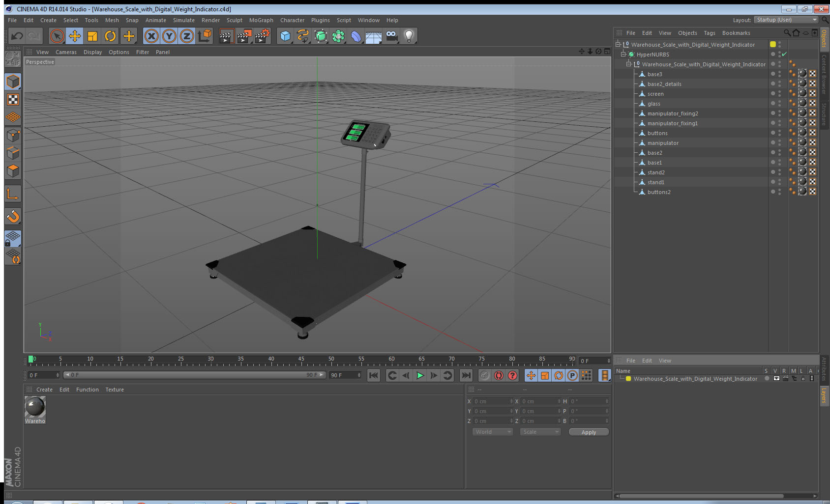Activate the Rotate tool in top toolbar

110,36
